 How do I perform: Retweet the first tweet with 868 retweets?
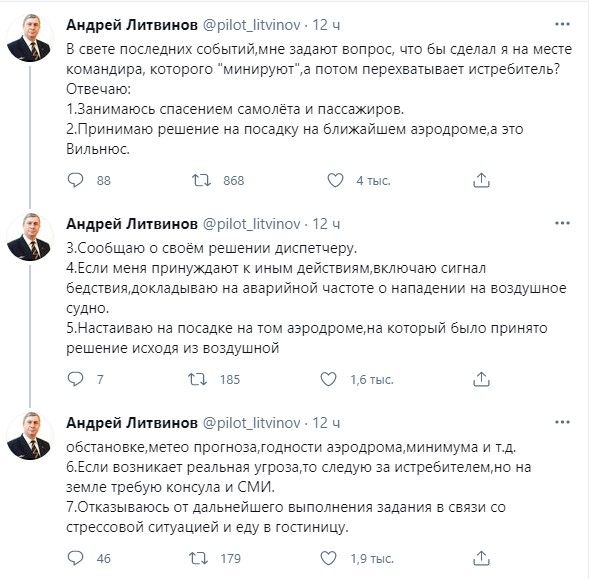(202, 180)
